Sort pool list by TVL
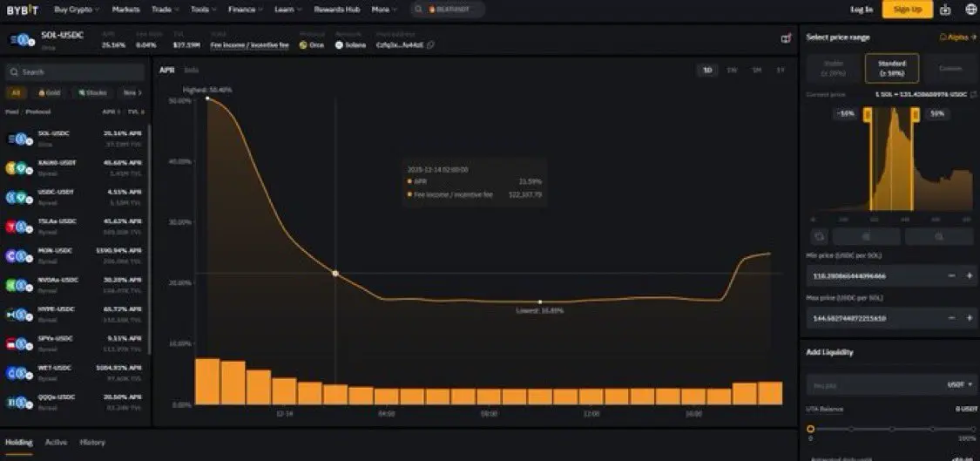 click(x=136, y=112)
